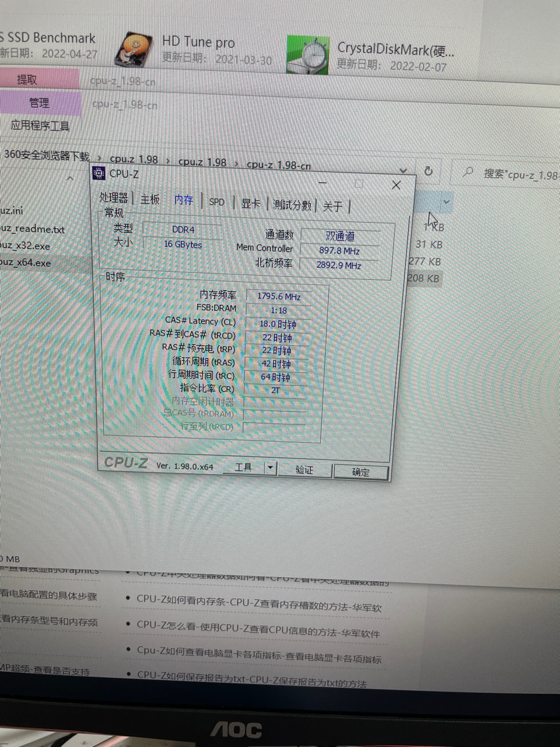
Task: Select the cpu.z 1.98 breadcrumb folder
Action: (x=135, y=159)
